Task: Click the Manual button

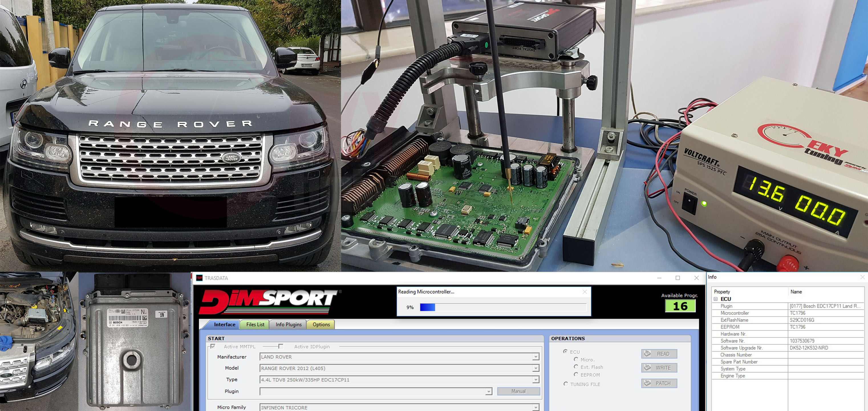Action: point(518,391)
